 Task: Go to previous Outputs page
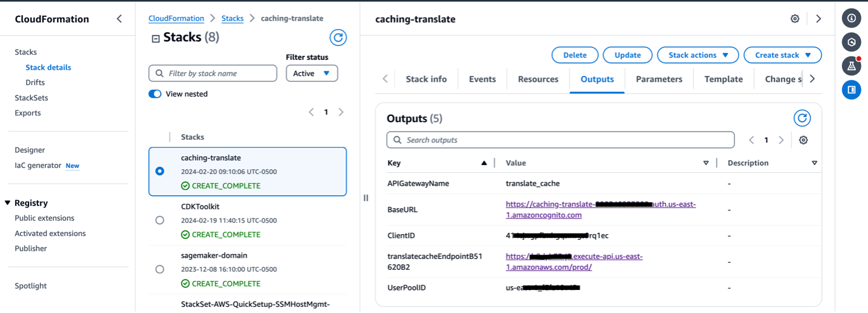click(x=751, y=140)
